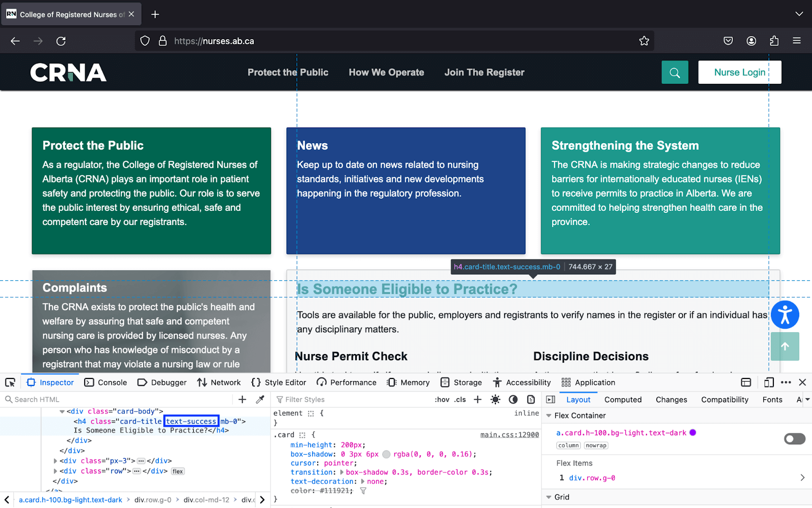Open the Save to Pocket button
The image size is (812, 508).
click(728, 41)
